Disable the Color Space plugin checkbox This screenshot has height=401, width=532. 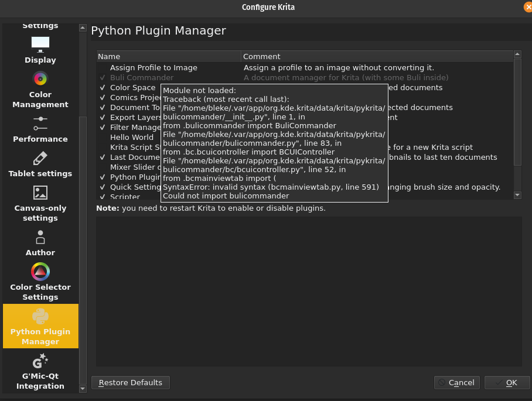(x=103, y=88)
